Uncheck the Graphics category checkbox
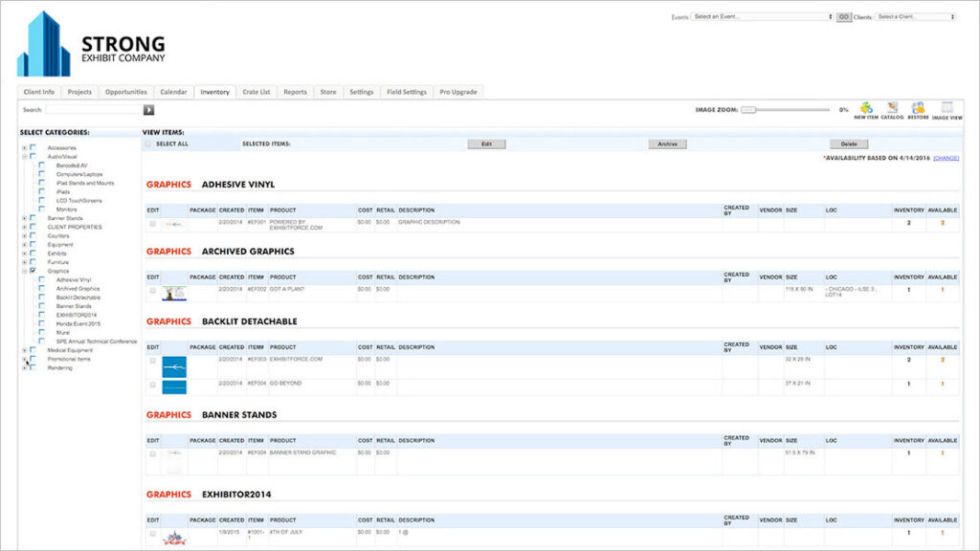The width and height of the screenshot is (980, 551). 33,271
